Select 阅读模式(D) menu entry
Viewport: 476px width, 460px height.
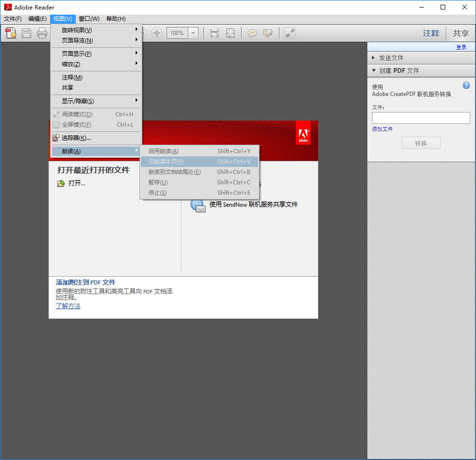point(96,114)
